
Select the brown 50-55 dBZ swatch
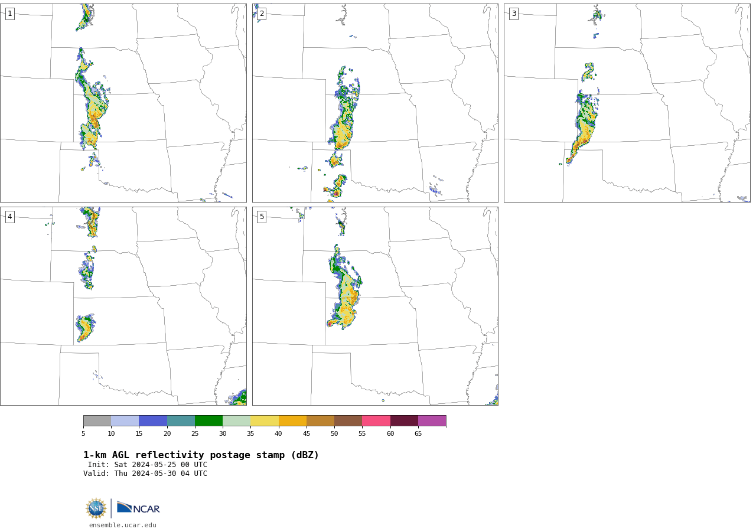point(348,420)
